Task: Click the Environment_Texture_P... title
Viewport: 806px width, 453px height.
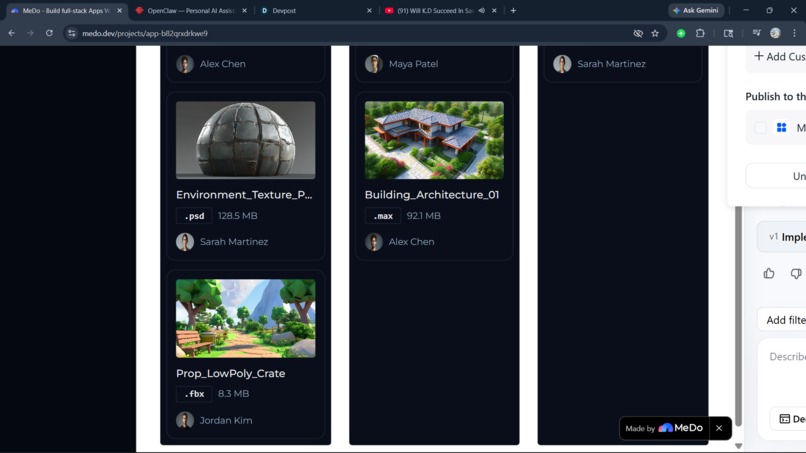Action: [244, 195]
